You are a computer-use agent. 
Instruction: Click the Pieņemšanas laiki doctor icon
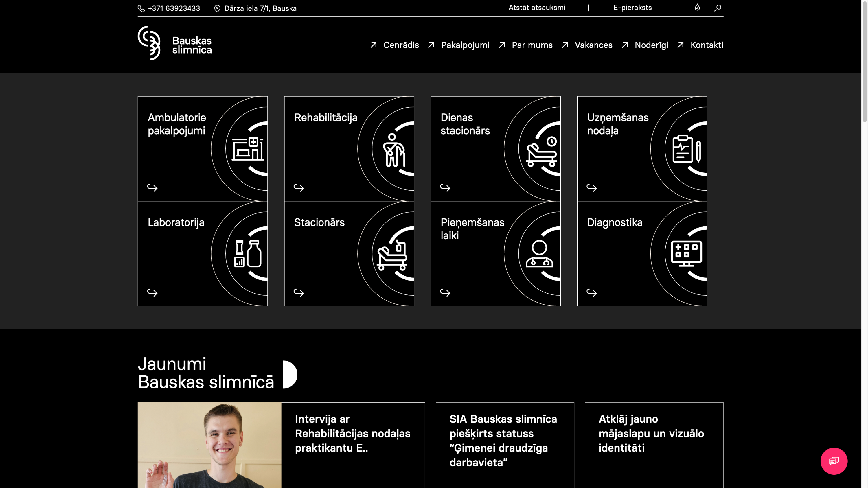click(539, 254)
